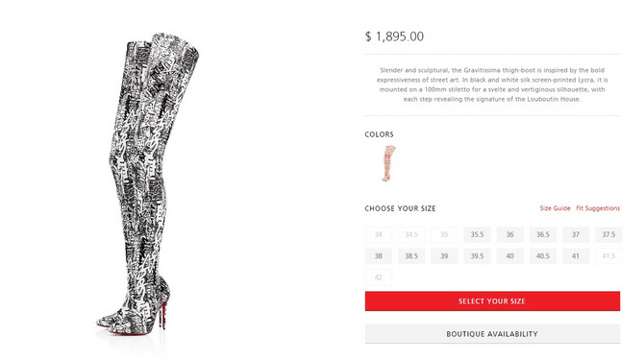Viewport: 644px width, 362px height.
Task: Open Fit Suggestions link
Action: [x=598, y=208]
